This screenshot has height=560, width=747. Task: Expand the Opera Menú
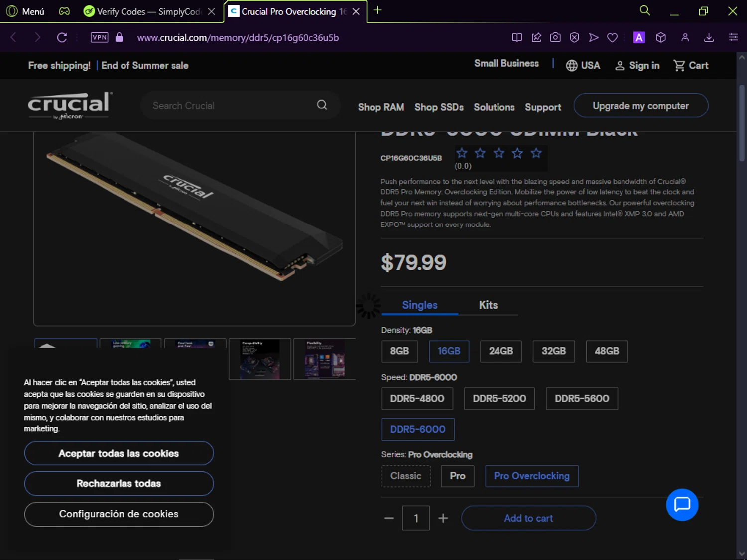point(26,11)
